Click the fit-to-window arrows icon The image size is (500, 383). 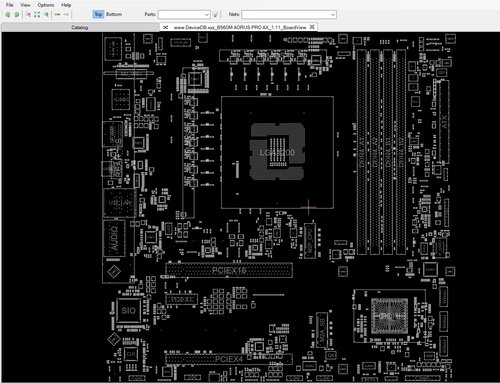pos(37,14)
